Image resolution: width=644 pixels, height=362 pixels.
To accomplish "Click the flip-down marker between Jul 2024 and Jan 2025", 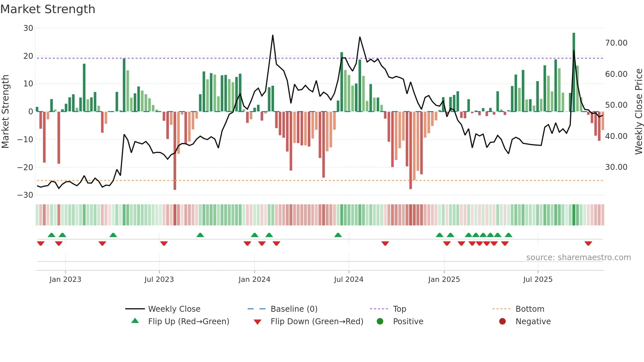I will 385,243.
